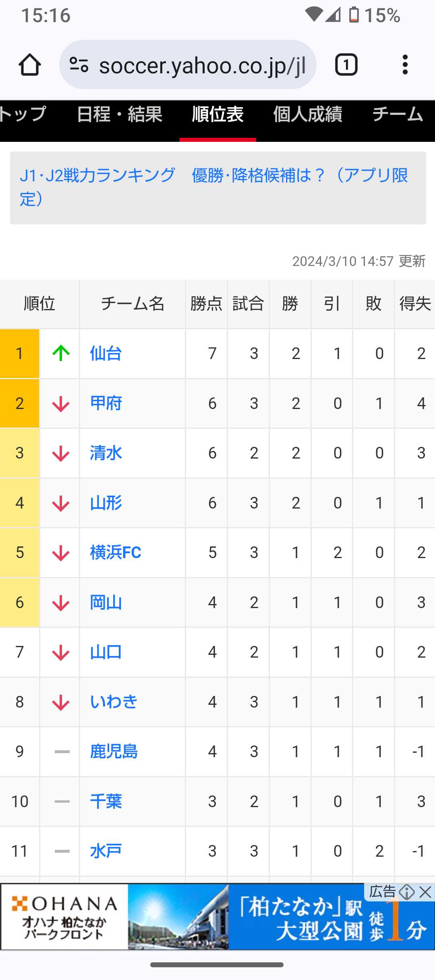Close the OHANA banner ad
435x980 pixels.
click(x=425, y=892)
